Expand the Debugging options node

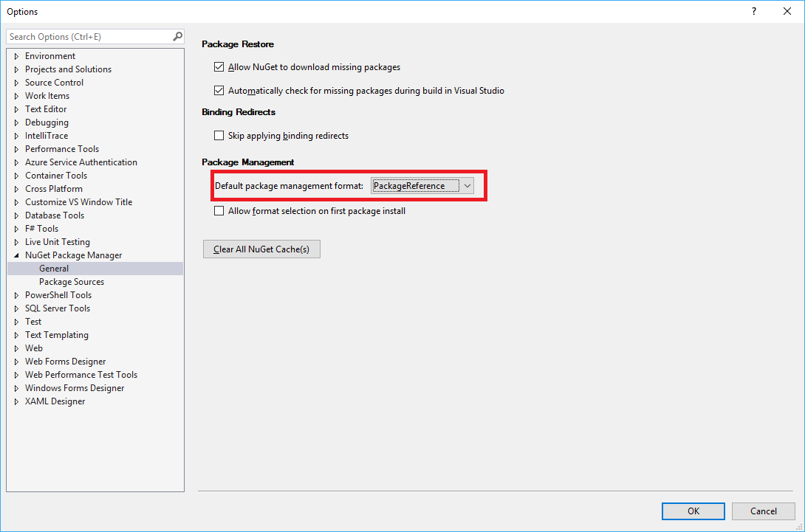click(17, 122)
